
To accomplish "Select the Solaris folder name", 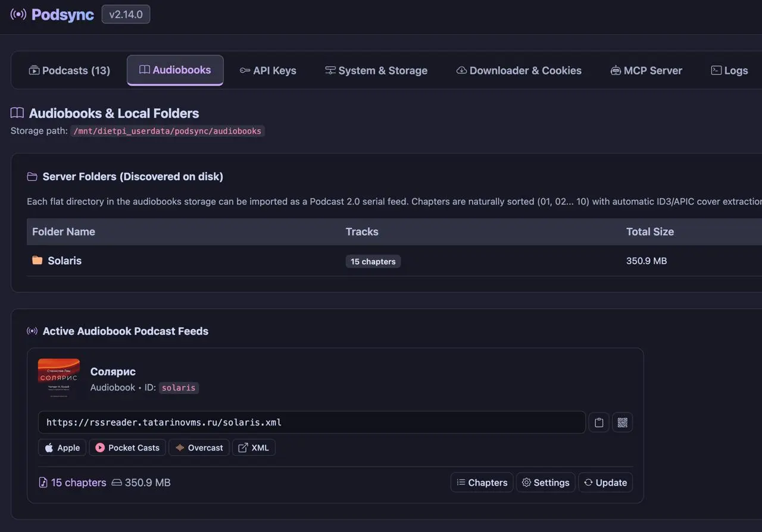I will click(64, 261).
